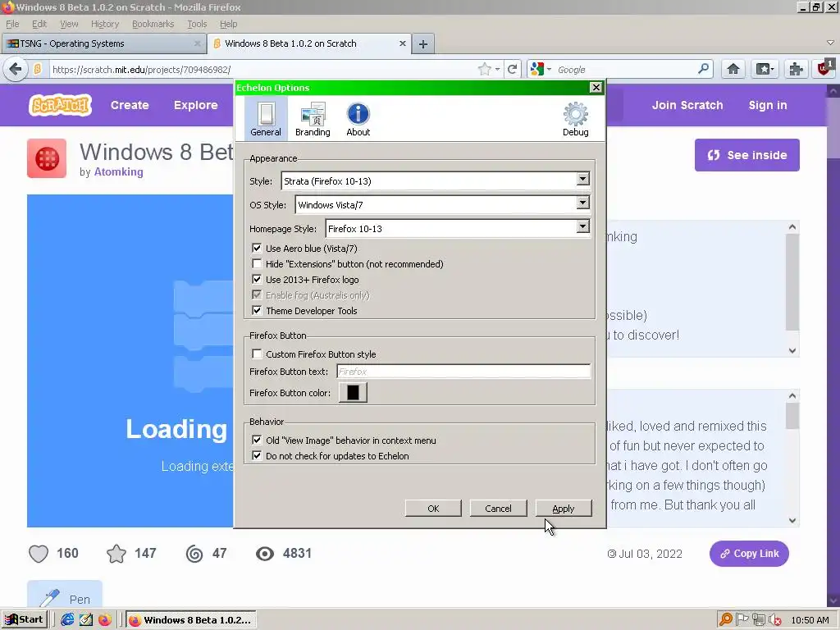Screen dimensions: 840x630
Task: Open the General options pane
Action: coord(266,118)
